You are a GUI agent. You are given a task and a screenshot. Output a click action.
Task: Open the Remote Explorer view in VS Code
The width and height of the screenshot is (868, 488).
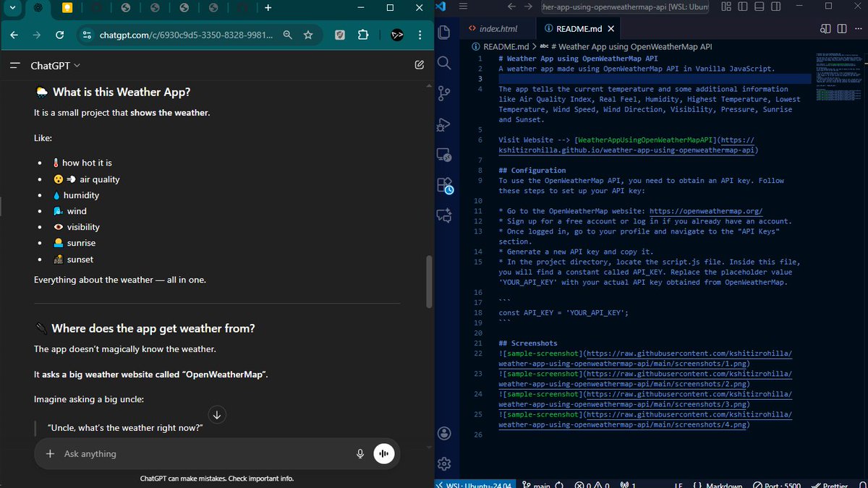(x=444, y=155)
